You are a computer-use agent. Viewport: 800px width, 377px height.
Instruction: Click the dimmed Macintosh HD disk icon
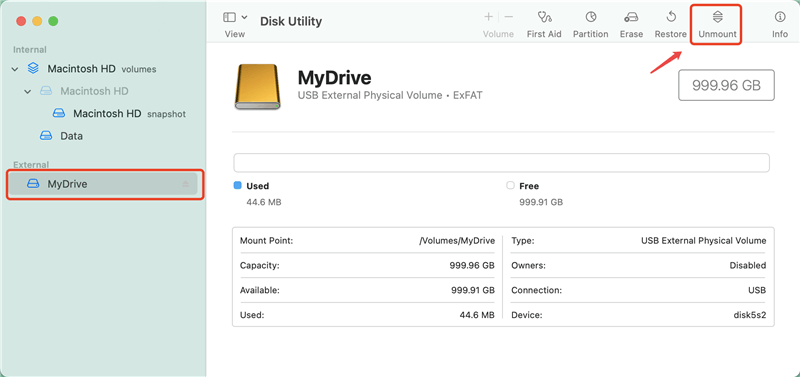point(46,91)
